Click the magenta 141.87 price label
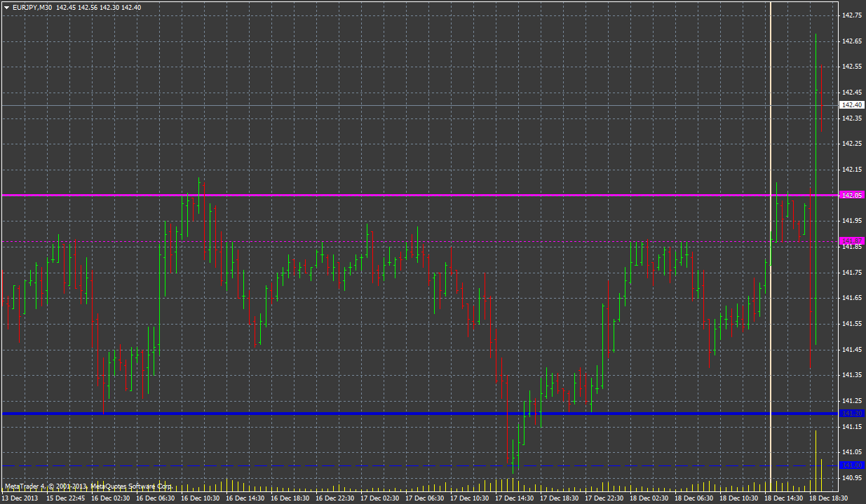866x504 pixels. point(852,240)
